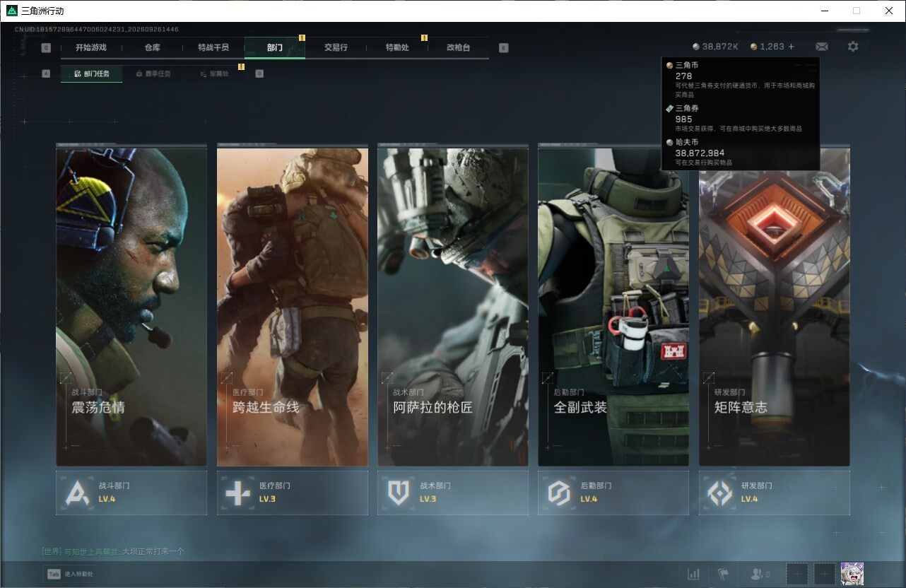Click the 研发部门 LV.4 button
This screenshot has height=588, width=906.
pyautogui.click(x=775, y=493)
